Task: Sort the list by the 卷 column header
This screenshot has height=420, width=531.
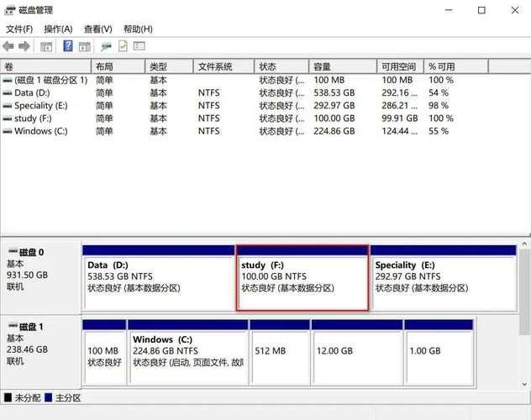Action: click(45, 66)
